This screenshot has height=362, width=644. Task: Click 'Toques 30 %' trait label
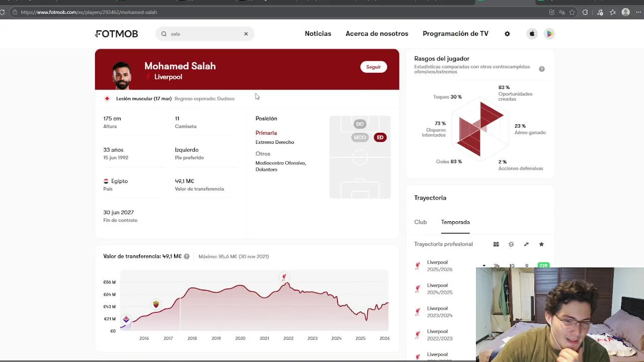point(447,97)
